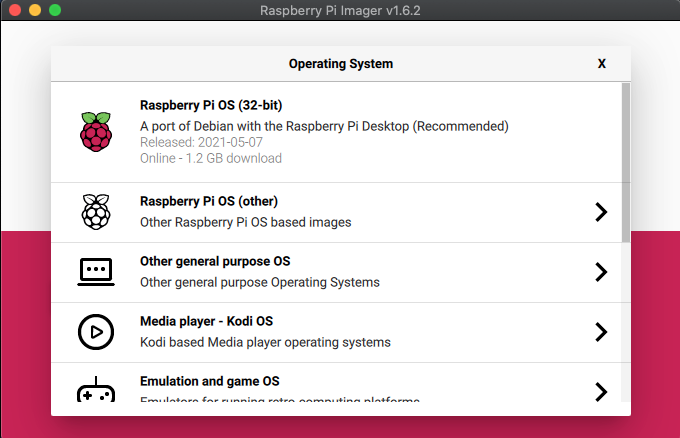The image size is (680, 438).
Task: Select Raspberry Pi OS (32-bit) title
Action: click(211, 105)
